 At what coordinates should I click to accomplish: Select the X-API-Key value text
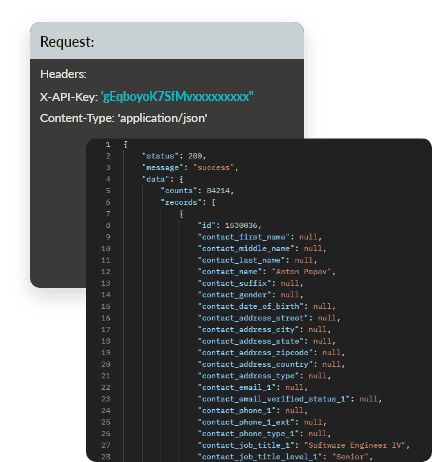(x=177, y=97)
